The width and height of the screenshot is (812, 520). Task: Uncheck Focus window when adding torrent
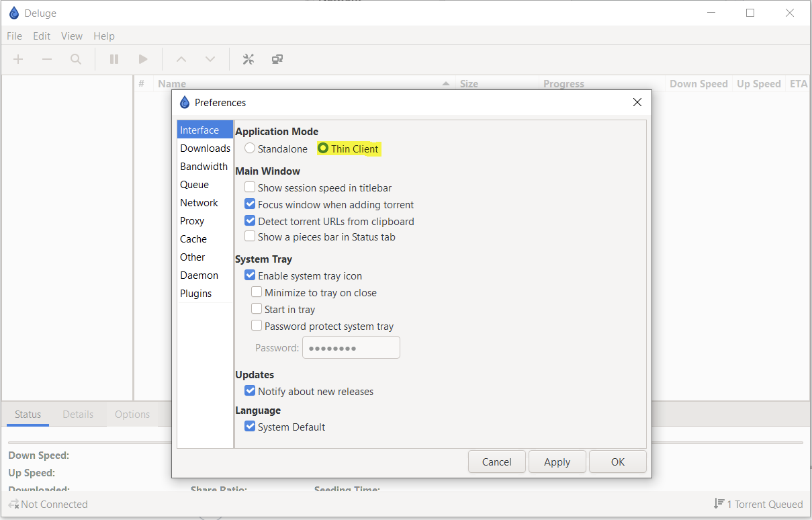(250, 204)
